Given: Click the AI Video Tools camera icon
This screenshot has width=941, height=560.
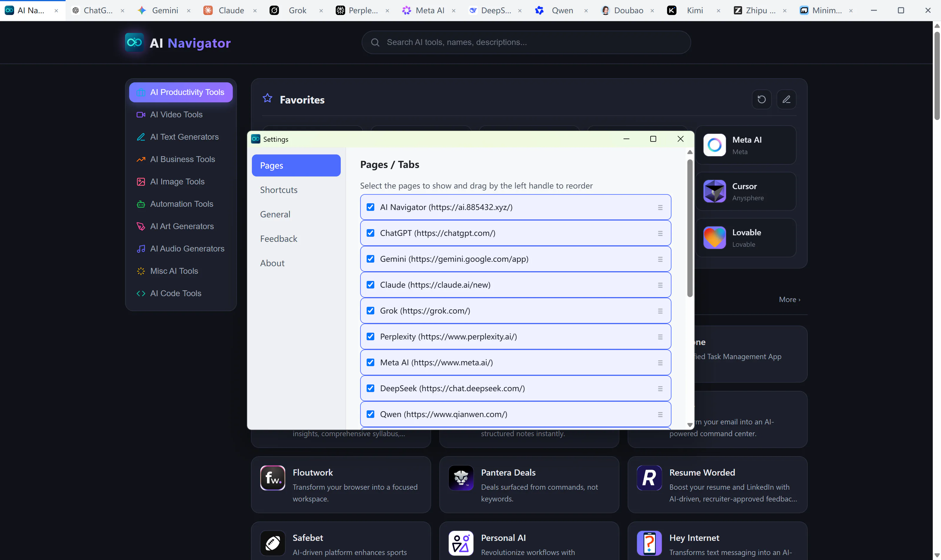Looking at the screenshot, I should [141, 114].
